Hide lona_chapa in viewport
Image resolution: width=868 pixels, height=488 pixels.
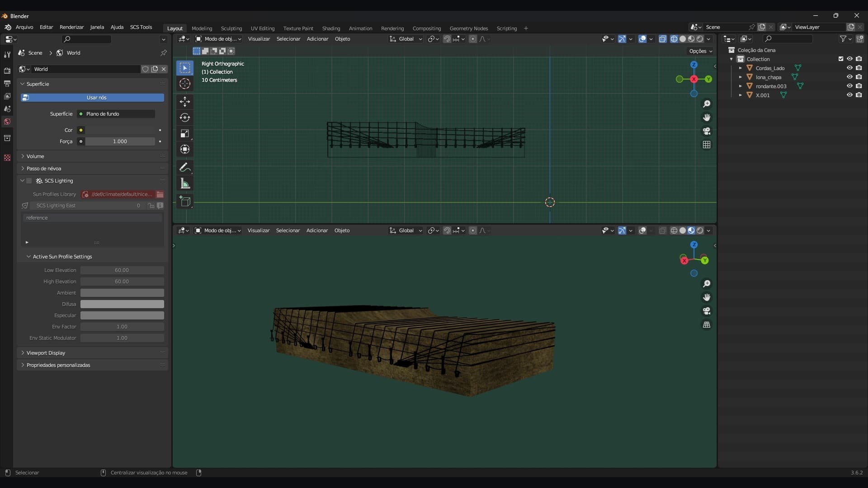pyautogui.click(x=849, y=77)
